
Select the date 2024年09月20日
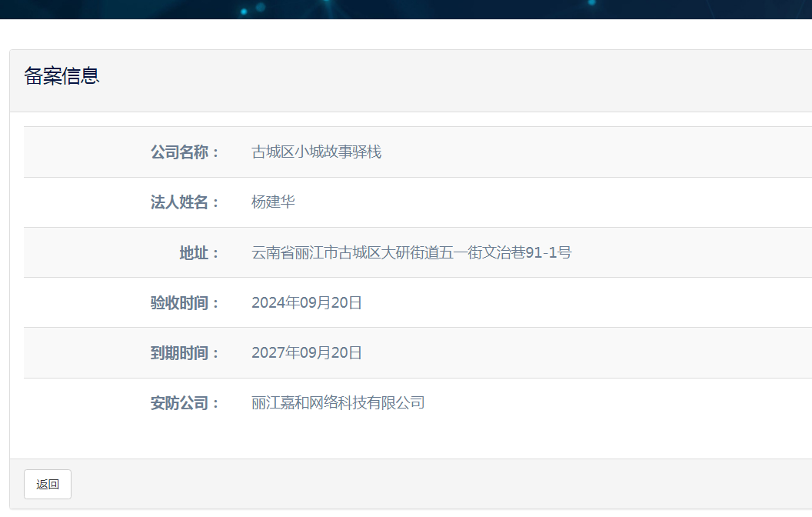pos(306,303)
